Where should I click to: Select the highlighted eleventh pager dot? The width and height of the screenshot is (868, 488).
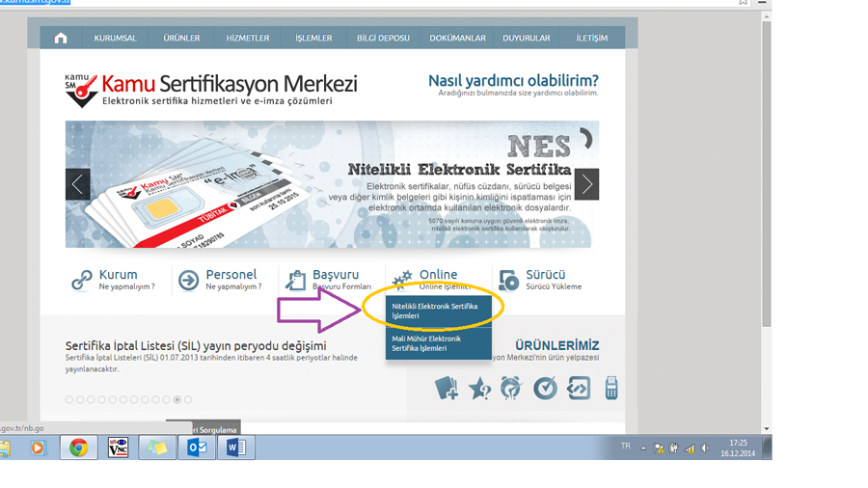pyautogui.click(x=177, y=399)
